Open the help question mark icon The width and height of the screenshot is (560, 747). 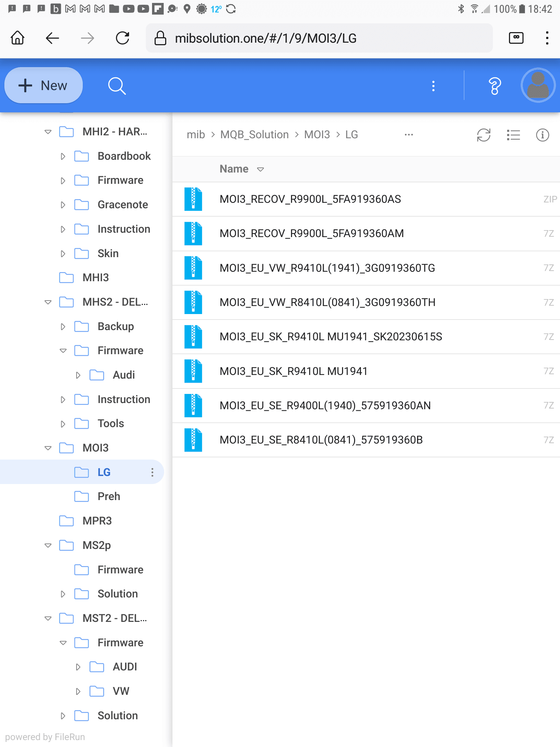(494, 86)
